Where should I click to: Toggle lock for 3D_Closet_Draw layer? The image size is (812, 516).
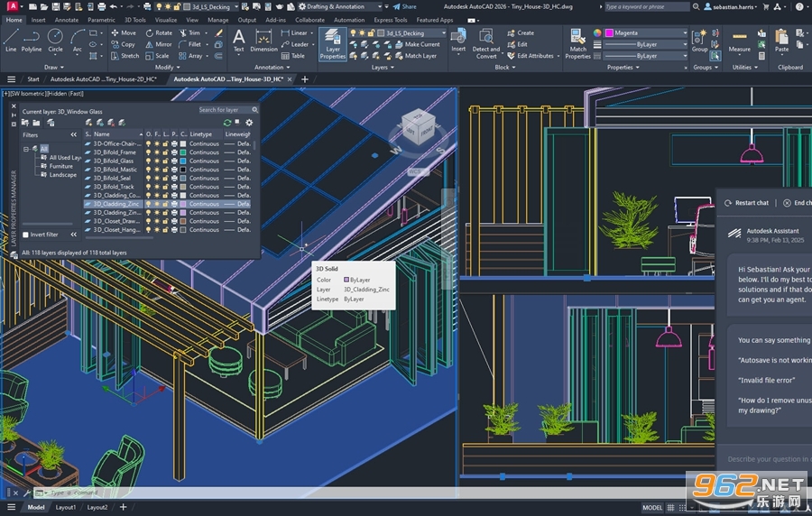pos(165,221)
